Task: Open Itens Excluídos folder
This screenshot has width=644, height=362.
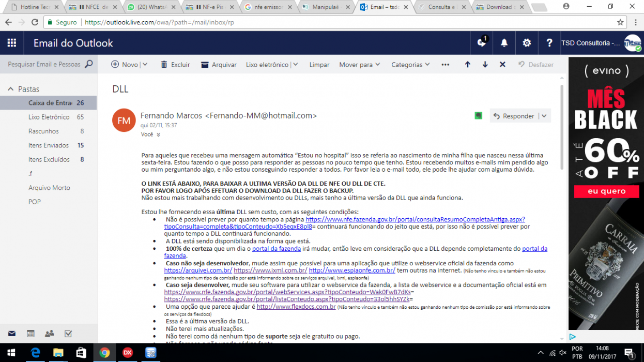Action: (48, 159)
